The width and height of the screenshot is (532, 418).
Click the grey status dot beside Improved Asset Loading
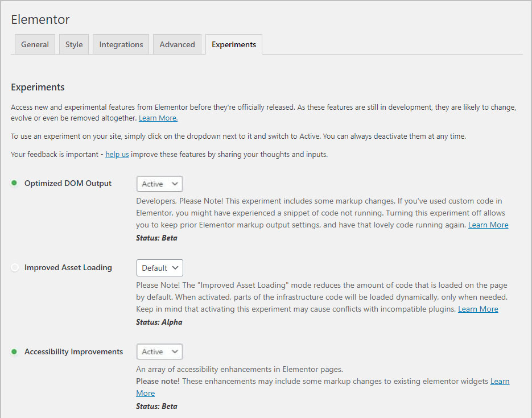15,267
